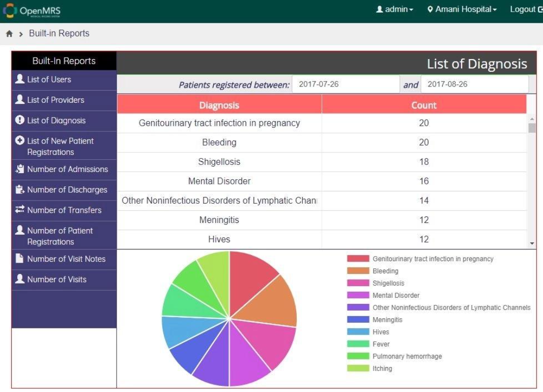Click the location pin icon beside Amani Hospital
Screen dimensions: 543x392
(x=430, y=9)
